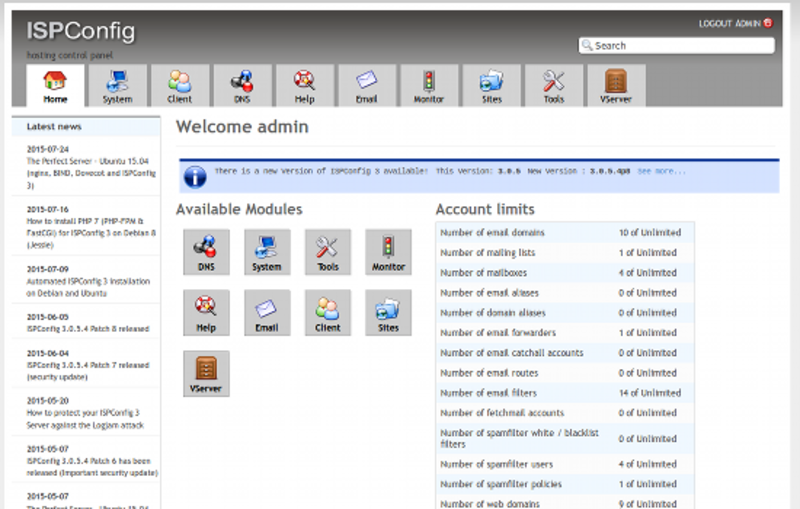Select the 2015-07-24 news date
The width and height of the screenshot is (800, 509).
47,149
